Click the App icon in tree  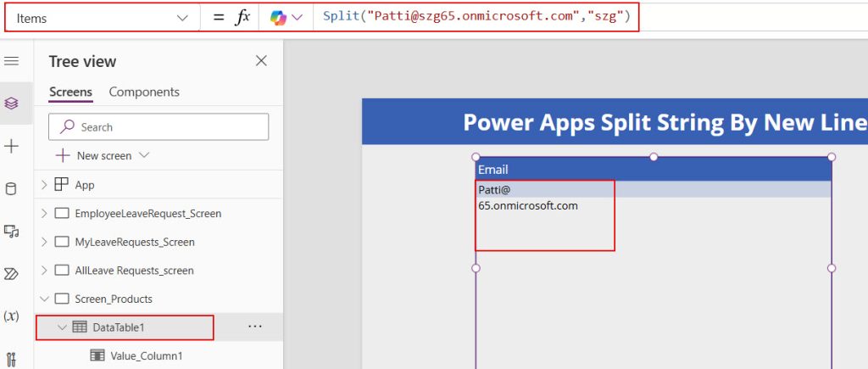coord(61,185)
